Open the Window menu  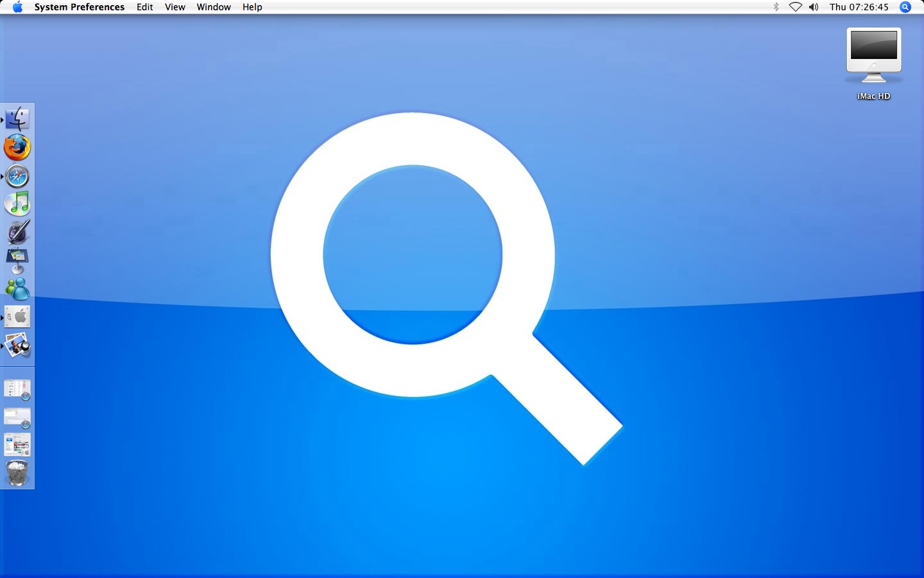pos(214,7)
